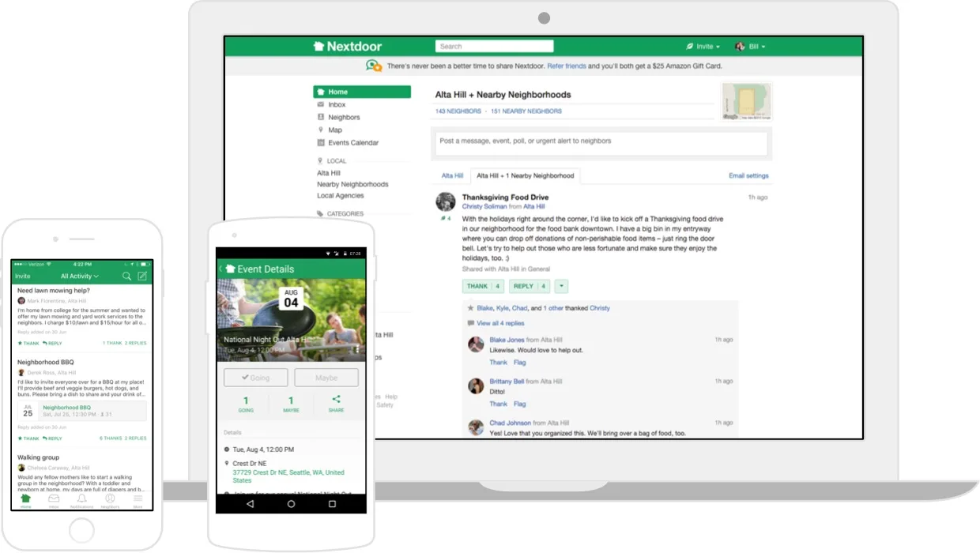This screenshot has width=980, height=553.
Task: Click Thanksgiving Food Drive post title
Action: pos(505,197)
